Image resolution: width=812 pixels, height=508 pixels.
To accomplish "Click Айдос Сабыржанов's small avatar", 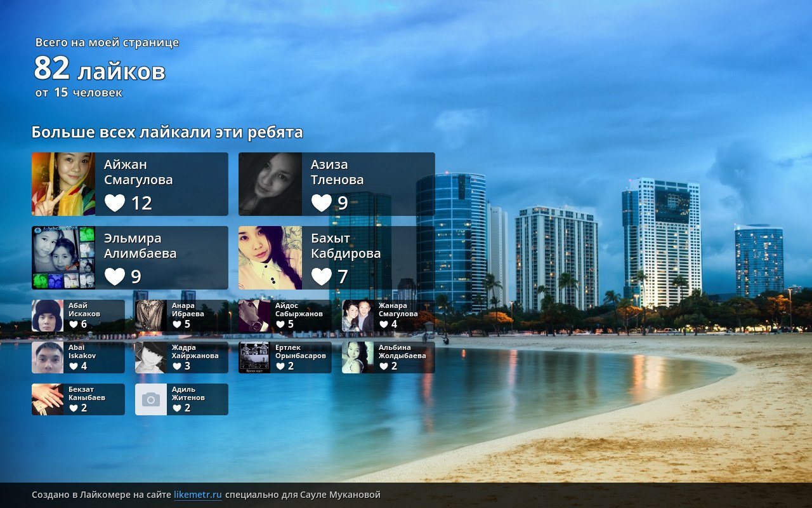I will click(x=254, y=316).
